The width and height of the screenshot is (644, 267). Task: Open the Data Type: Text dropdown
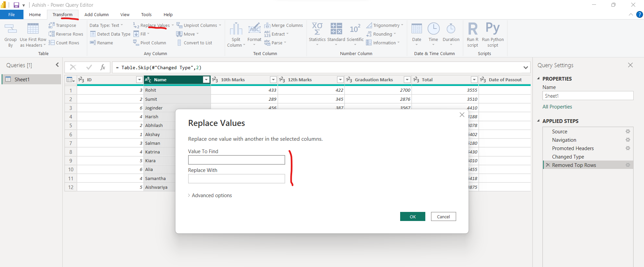click(106, 25)
